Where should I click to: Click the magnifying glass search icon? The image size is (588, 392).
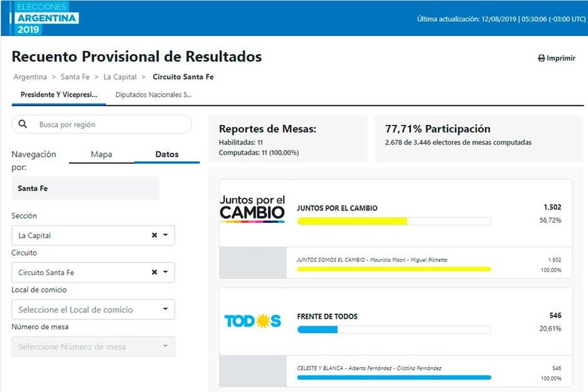click(23, 124)
